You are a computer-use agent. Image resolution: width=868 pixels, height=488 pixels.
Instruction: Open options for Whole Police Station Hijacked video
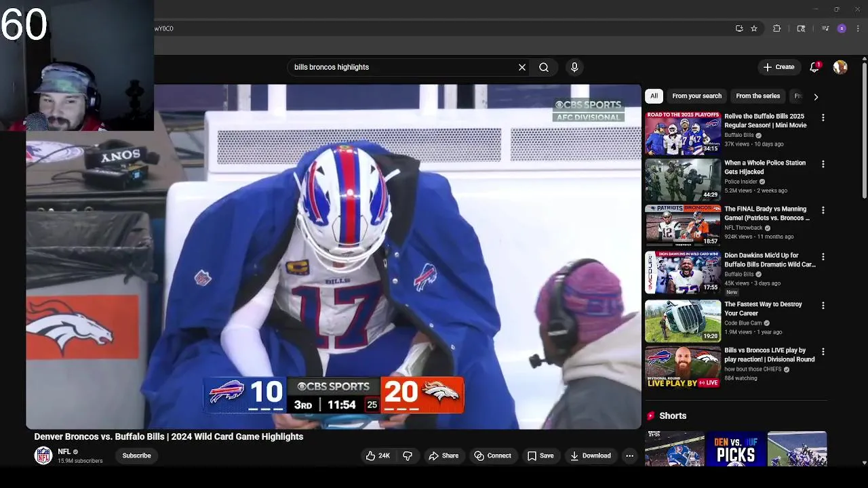(823, 164)
